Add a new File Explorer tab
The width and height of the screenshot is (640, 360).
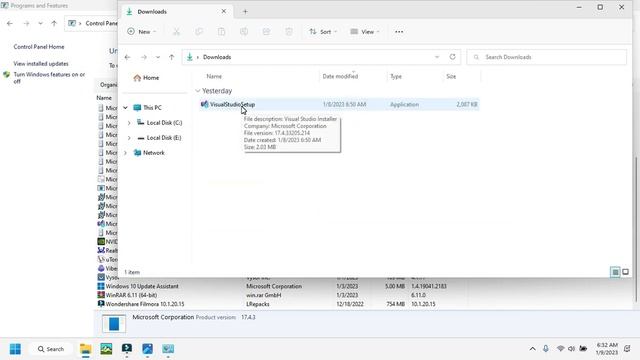pyautogui.click(x=245, y=11)
